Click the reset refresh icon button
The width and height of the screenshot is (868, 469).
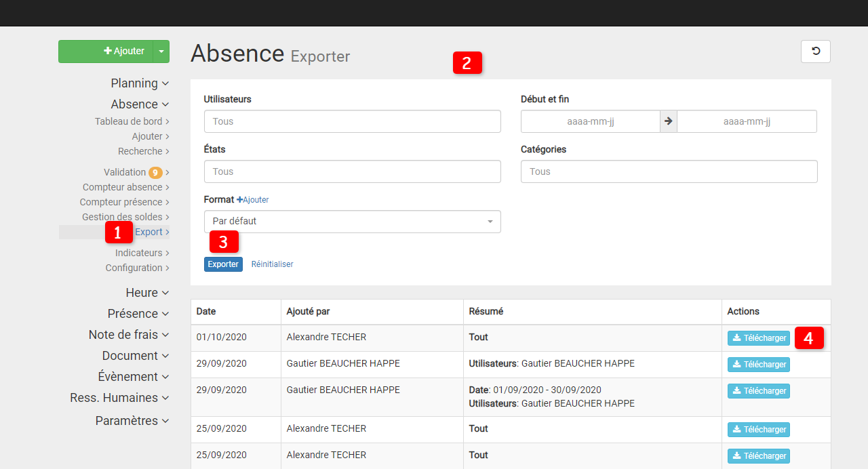click(x=816, y=52)
